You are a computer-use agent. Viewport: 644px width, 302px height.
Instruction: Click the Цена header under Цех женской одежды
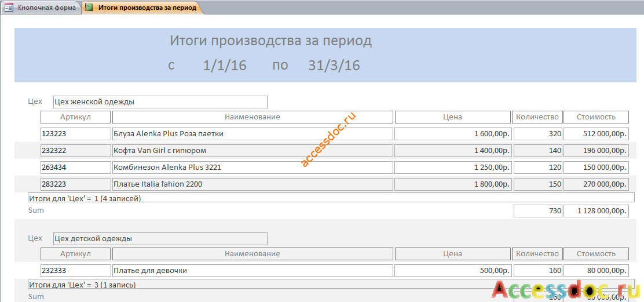tap(453, 117)
